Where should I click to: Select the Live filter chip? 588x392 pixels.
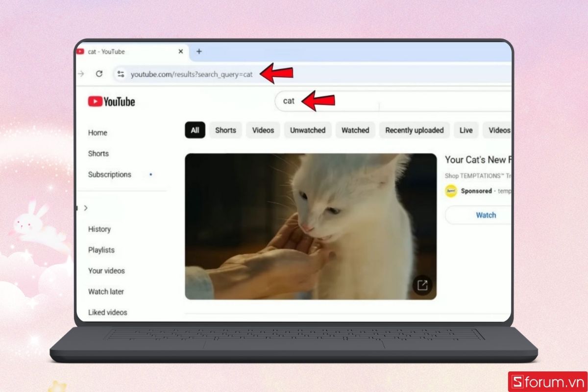[x=466, y=130]
